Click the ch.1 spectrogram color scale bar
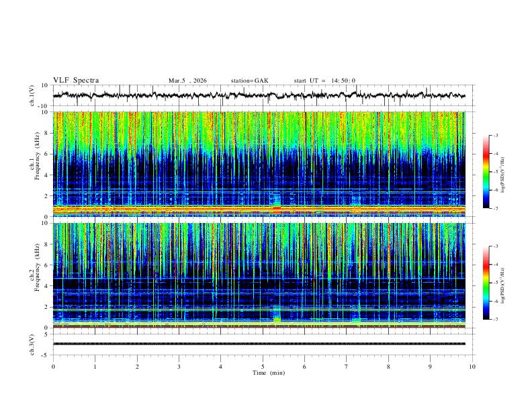The height and width of the screenshot is (411, 532). 486,172
